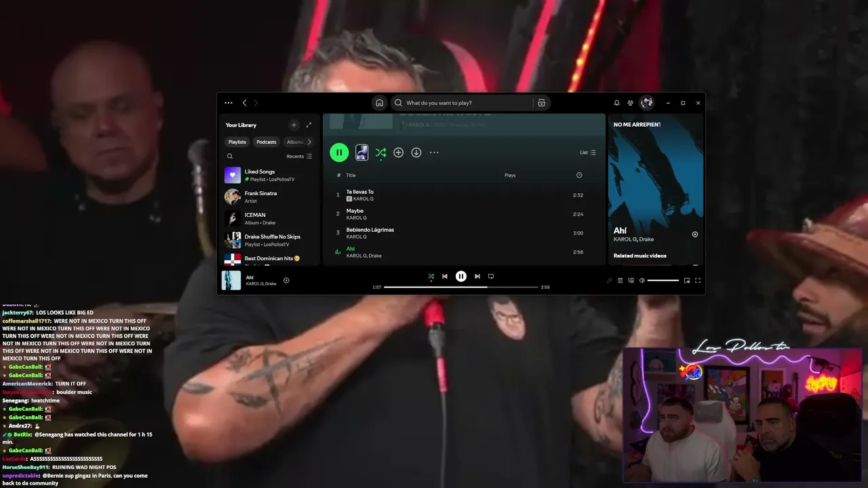Change the List view mode

point(587,152)
